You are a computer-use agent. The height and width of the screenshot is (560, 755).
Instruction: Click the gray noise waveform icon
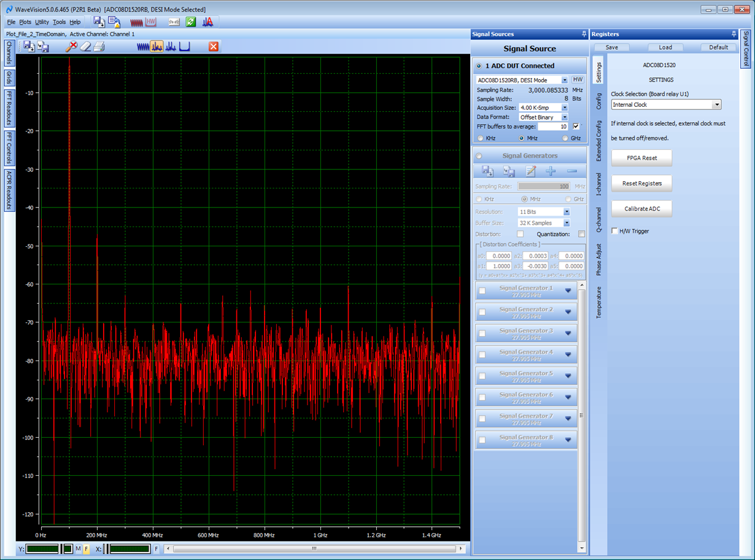click(x=174, y=21)
